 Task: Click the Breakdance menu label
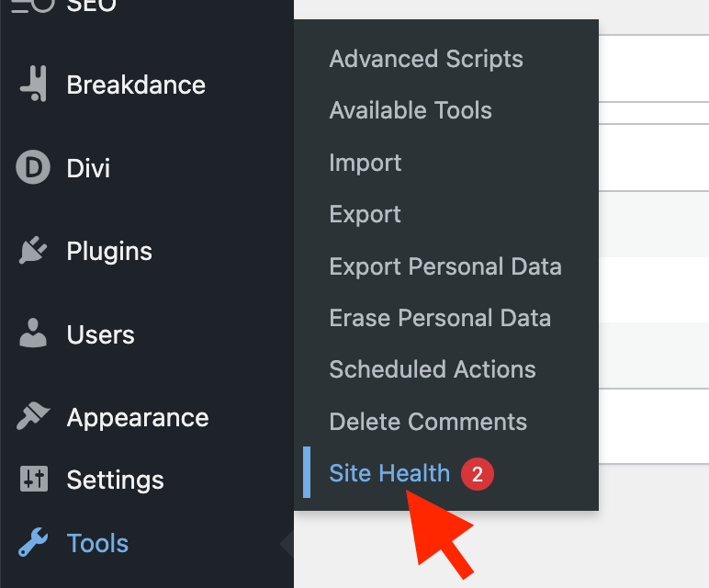(x=136, y=85)
